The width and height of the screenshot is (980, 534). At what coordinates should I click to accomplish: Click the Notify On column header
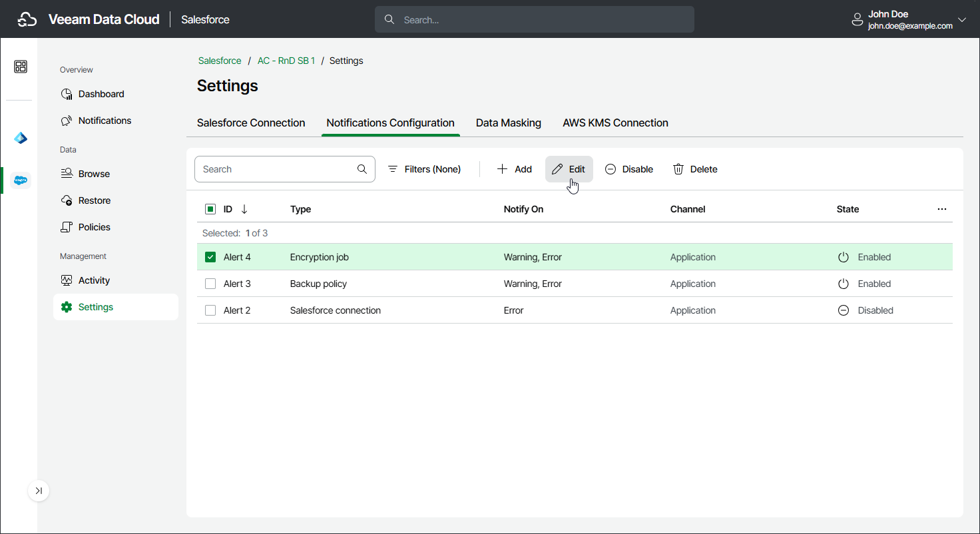[523, 209]
